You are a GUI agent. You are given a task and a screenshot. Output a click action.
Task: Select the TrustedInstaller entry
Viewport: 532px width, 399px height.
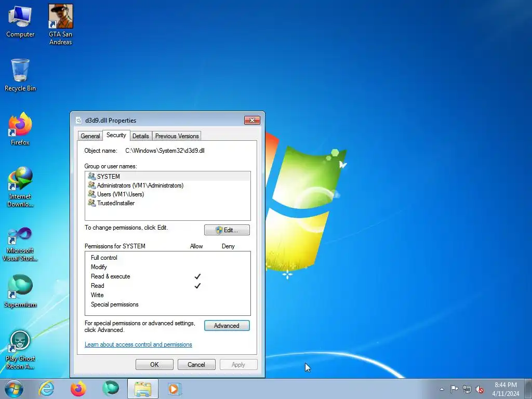tap(168, 203)
